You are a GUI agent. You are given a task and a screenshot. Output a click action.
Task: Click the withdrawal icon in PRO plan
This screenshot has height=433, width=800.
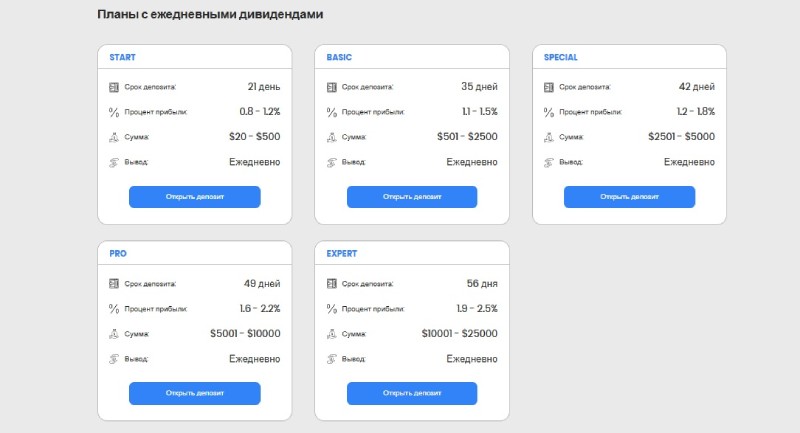tap(114, 358)
